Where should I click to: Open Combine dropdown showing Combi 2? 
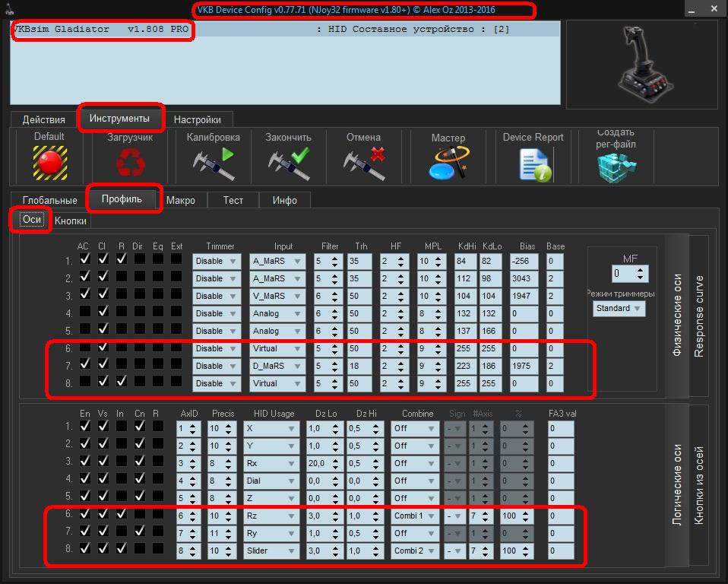point(415,551)
